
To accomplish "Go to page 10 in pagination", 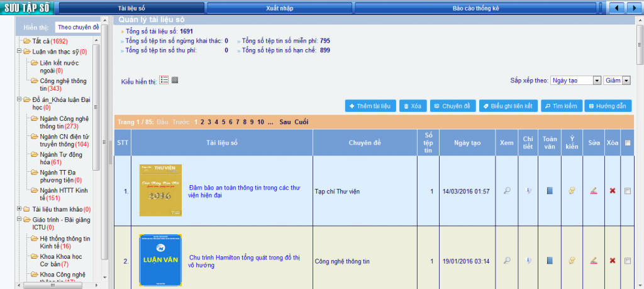I will tap(260, 122).
